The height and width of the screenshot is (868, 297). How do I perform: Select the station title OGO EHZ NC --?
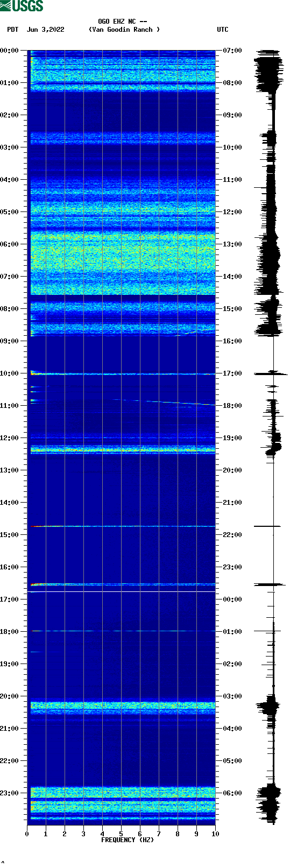coord(123,22)
